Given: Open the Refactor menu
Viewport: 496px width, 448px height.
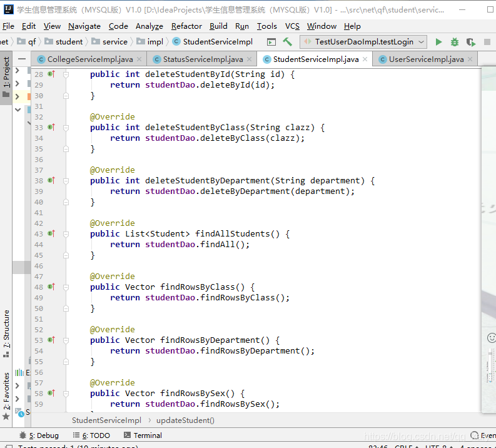Looking at the screenshot, I should click(x=186, y=26).
